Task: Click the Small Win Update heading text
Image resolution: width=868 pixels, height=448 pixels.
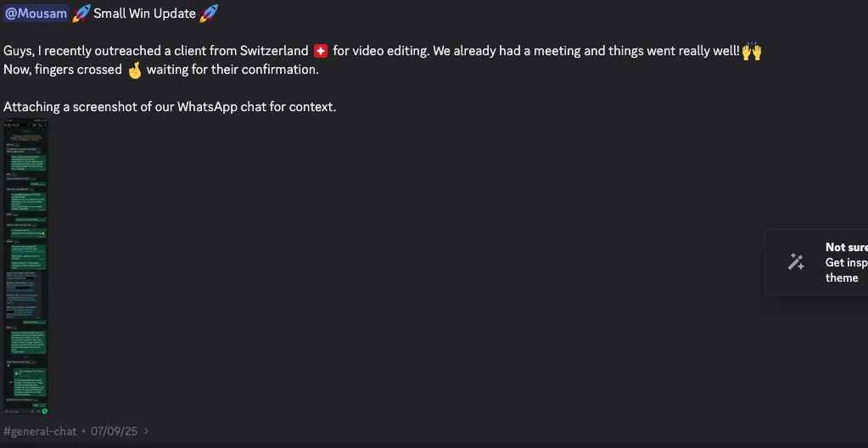Action: coord(145,14)
